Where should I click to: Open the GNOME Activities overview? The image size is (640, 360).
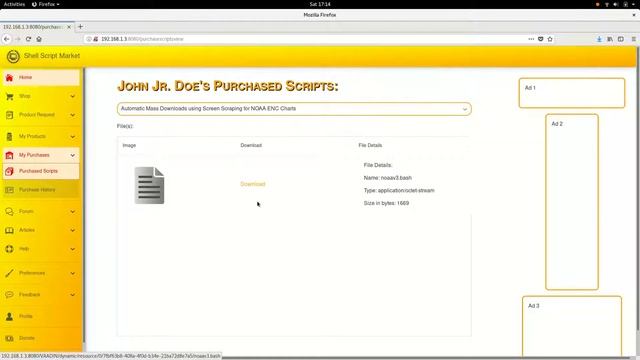[14, 4]
